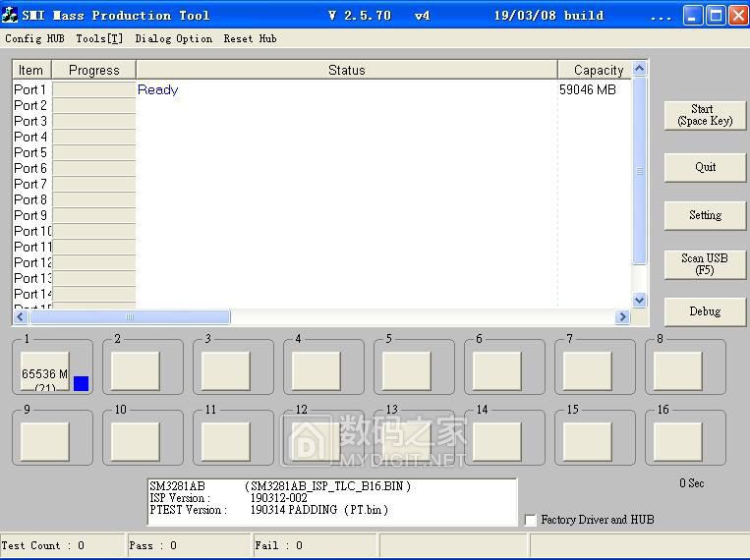The image size is (750, 560).
Task: Select the Port 2 row label
Action: point(30,105)
